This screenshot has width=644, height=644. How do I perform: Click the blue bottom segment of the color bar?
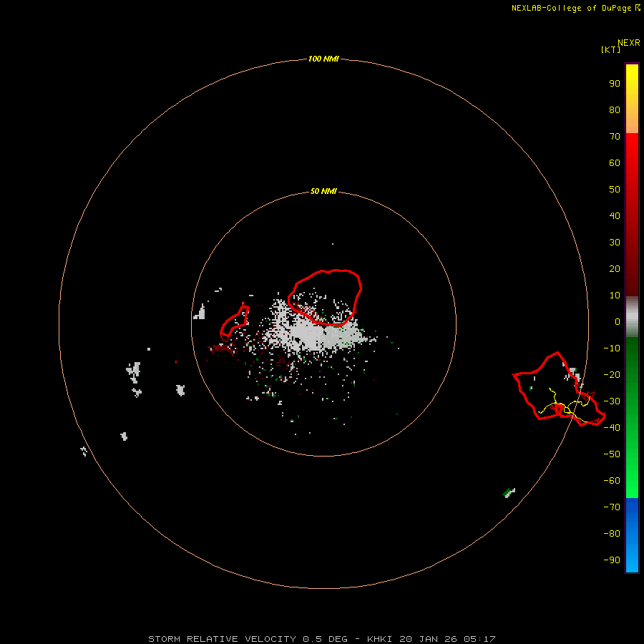click(x=632, y=535)
